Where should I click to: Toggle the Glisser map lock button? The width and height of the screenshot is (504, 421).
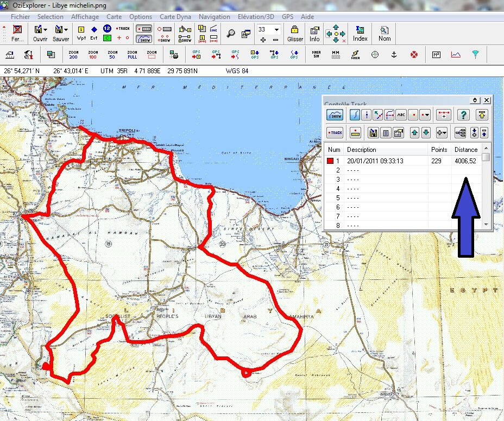point(295,33)
